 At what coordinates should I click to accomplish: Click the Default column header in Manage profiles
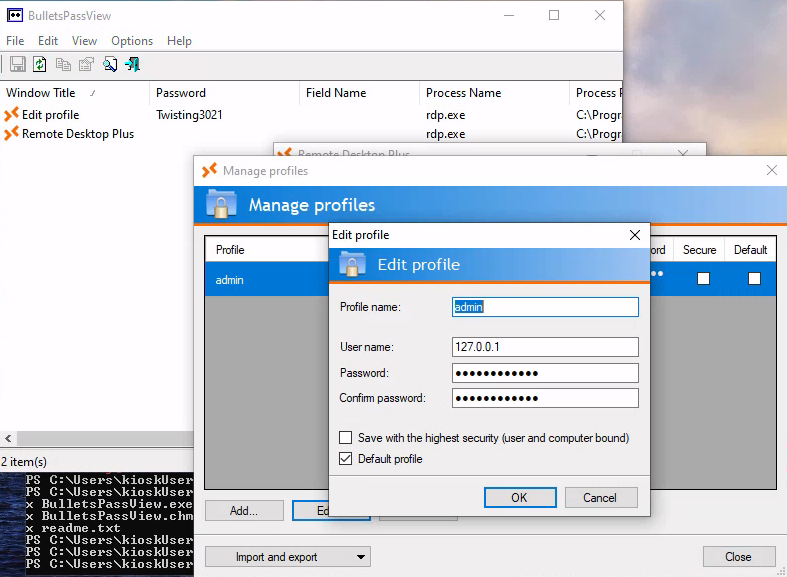tap(750, 250)
